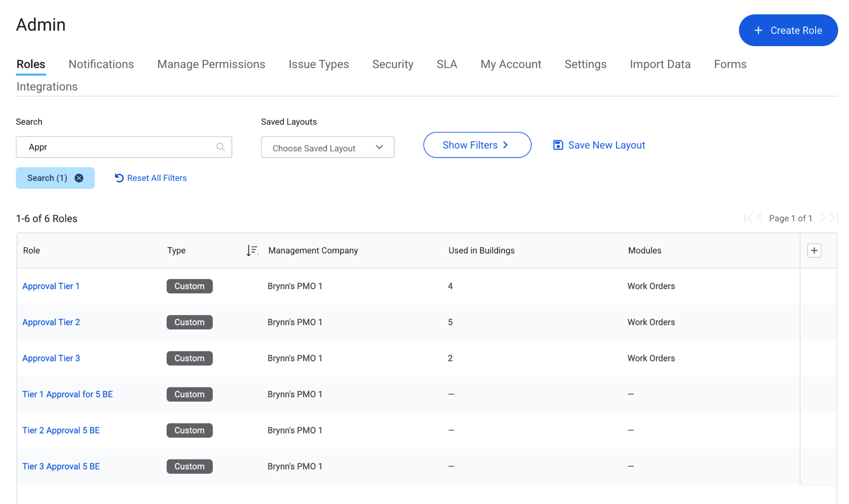Click the reset arrow icon beside Reset All Filters
Viewport: 849px width, 504px height.
119,178
